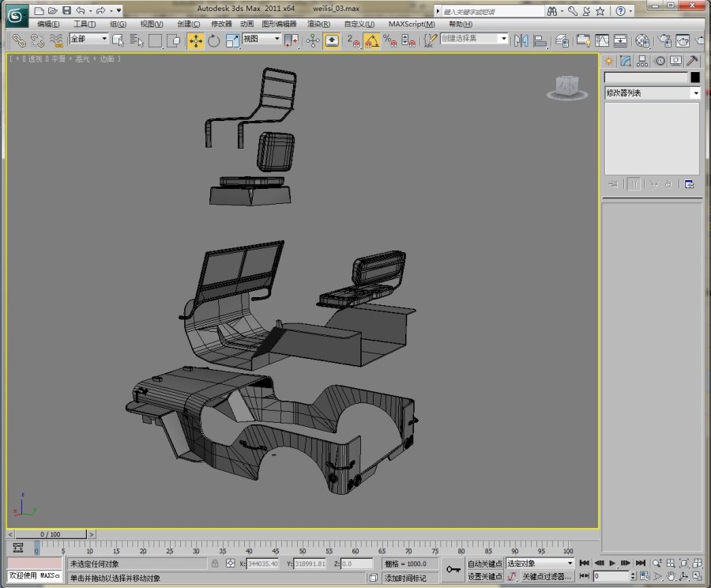This screenshot has width=711, height=588.
Task: Open the 视图 reference coordinate dropdown
Action: [x=262, y=39]
